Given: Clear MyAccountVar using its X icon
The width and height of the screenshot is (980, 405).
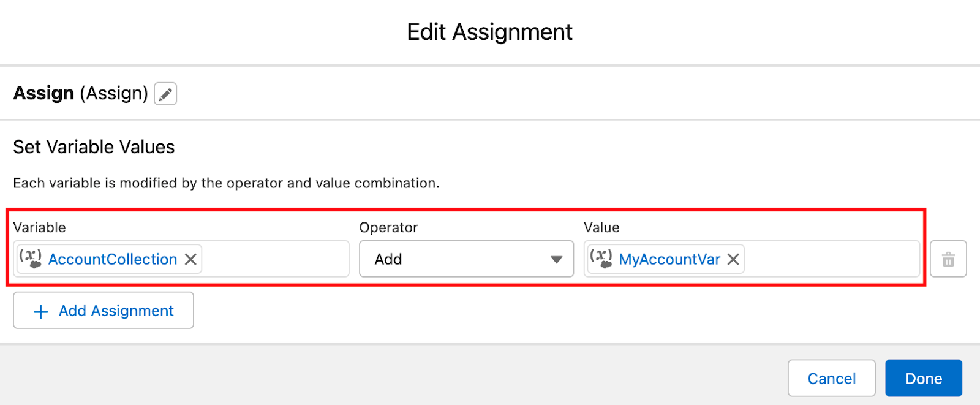Looking at the screenshot, I should click(x=733, y=259).
